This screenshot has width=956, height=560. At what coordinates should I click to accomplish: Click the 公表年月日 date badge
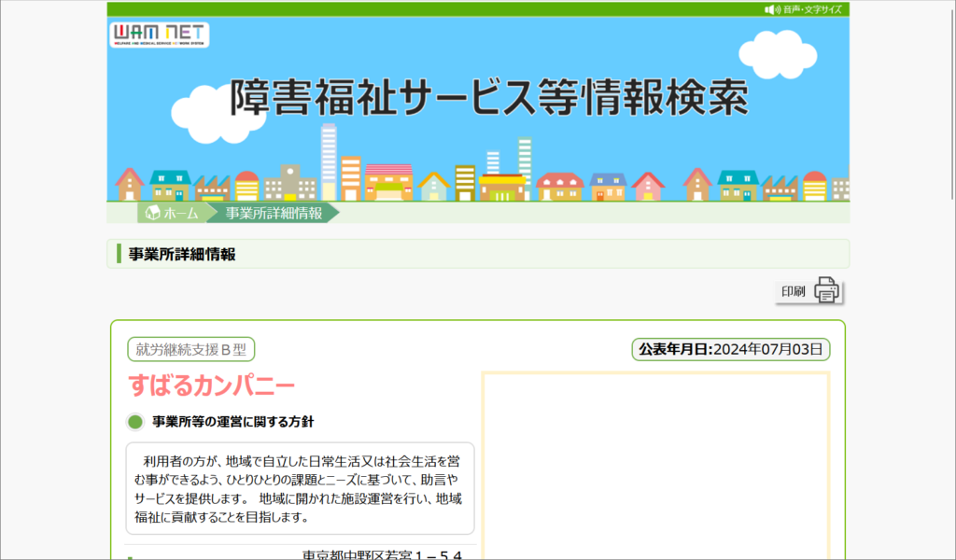pyautogui.click(x=730, y=350)
